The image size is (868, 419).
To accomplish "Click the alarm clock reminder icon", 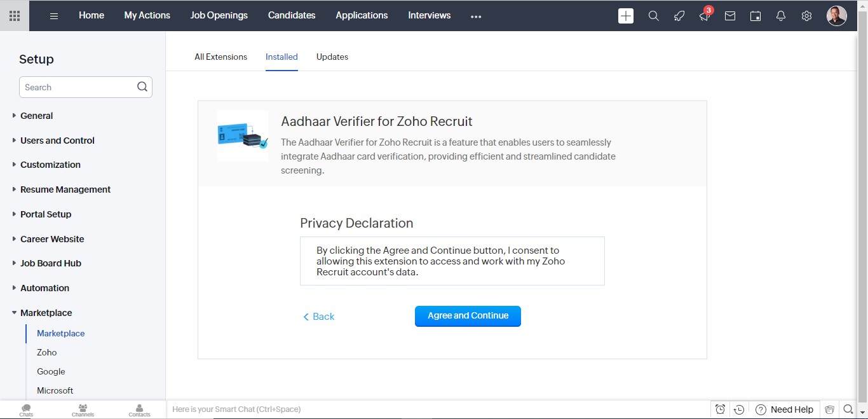I will tap(720, 409).
